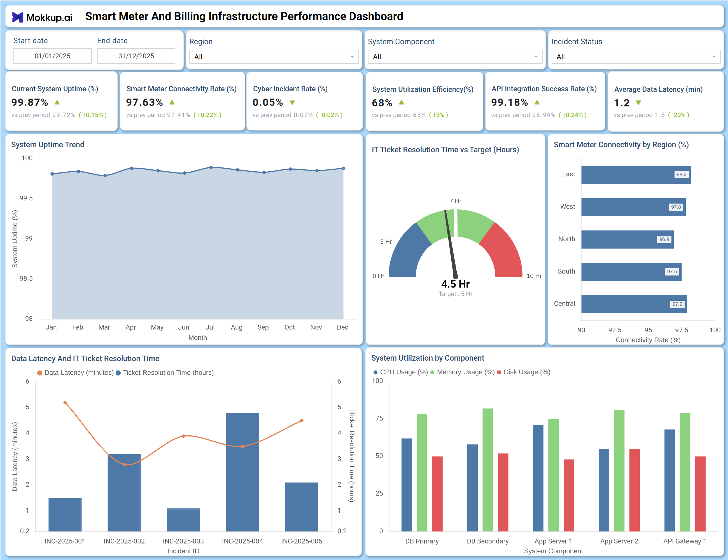
Task: Click the System Uptime Trend title
Action: click(x=48, y=145)
